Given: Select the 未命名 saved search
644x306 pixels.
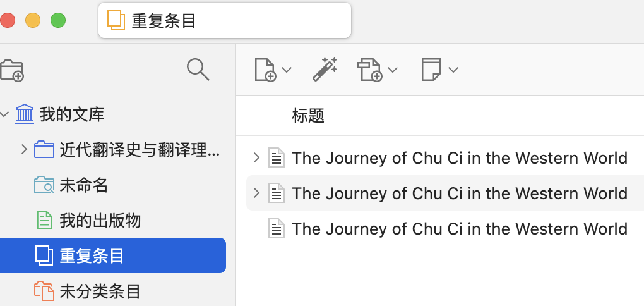Looking at the screenshot, I should pyautogui.click(x=84, y=185).
